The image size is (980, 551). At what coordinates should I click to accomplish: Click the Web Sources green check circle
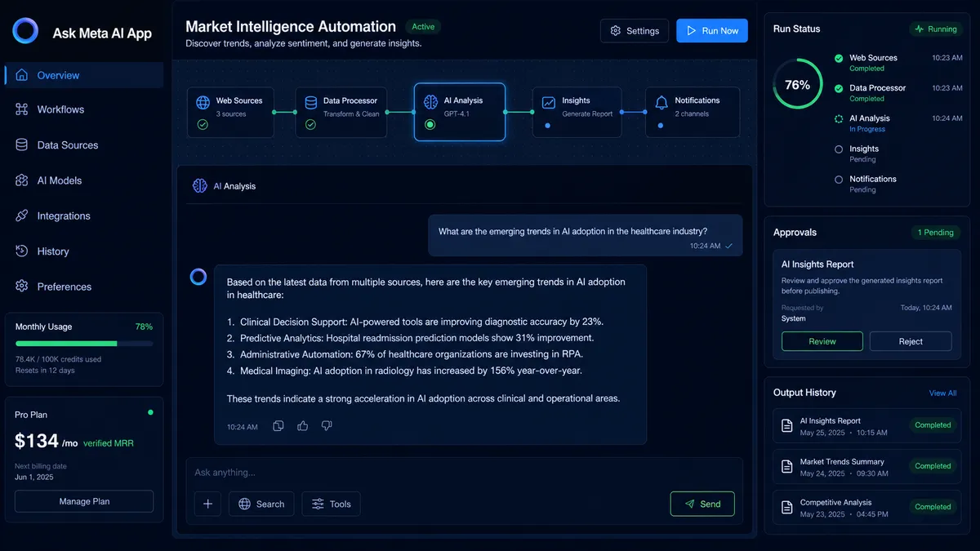point(203,125)
